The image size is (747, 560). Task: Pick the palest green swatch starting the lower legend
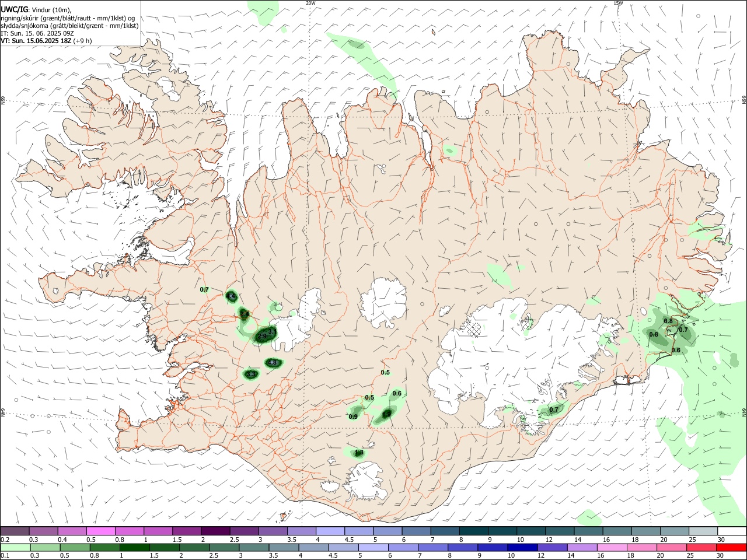(16, 547)
